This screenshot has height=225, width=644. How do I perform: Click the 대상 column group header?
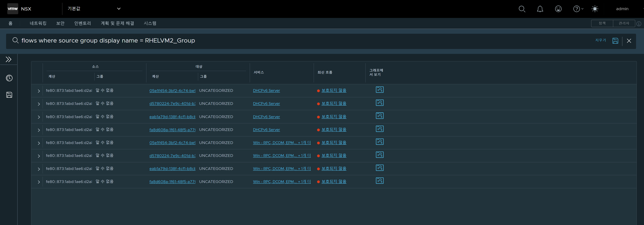coord(199,67)
